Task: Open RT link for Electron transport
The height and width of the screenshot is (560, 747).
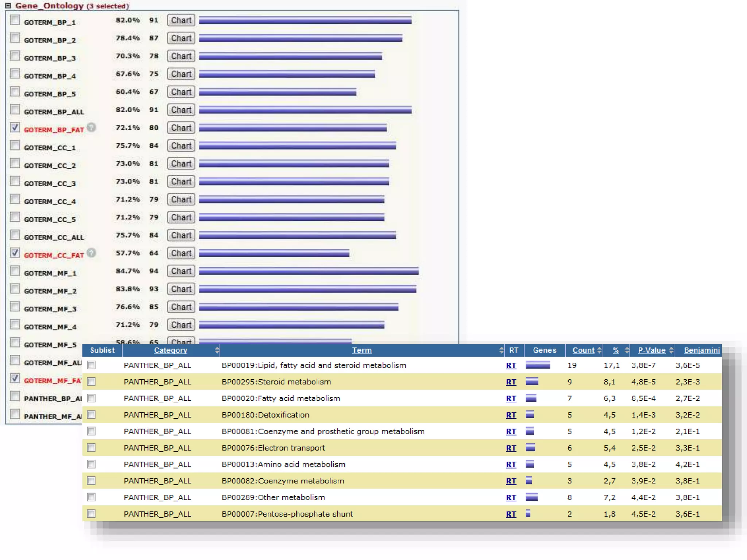Action: [x=511, y=448]
